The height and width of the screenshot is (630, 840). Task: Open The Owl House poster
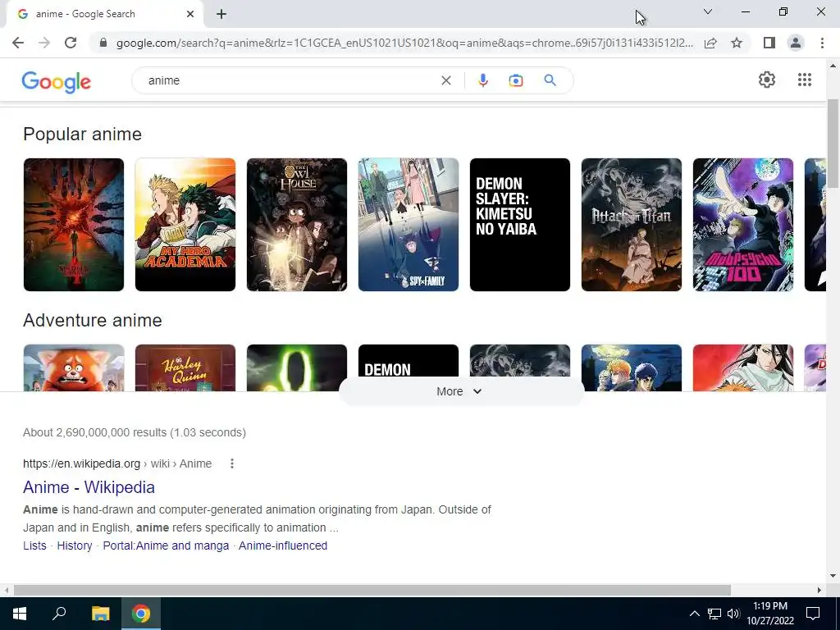coord(297,225)
